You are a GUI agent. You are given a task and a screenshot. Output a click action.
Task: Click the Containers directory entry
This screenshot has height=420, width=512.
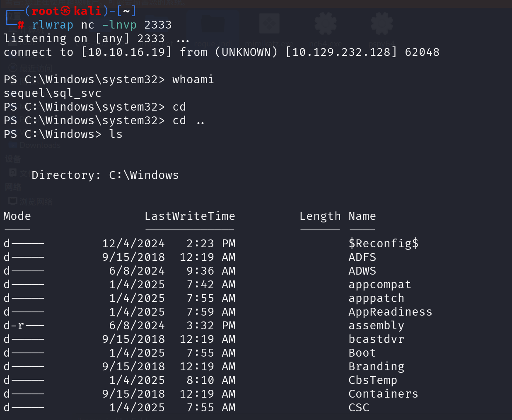(x=383, y=394)
